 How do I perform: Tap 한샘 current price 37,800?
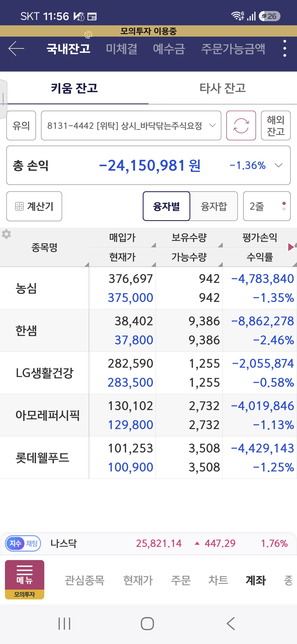[134, 340]
